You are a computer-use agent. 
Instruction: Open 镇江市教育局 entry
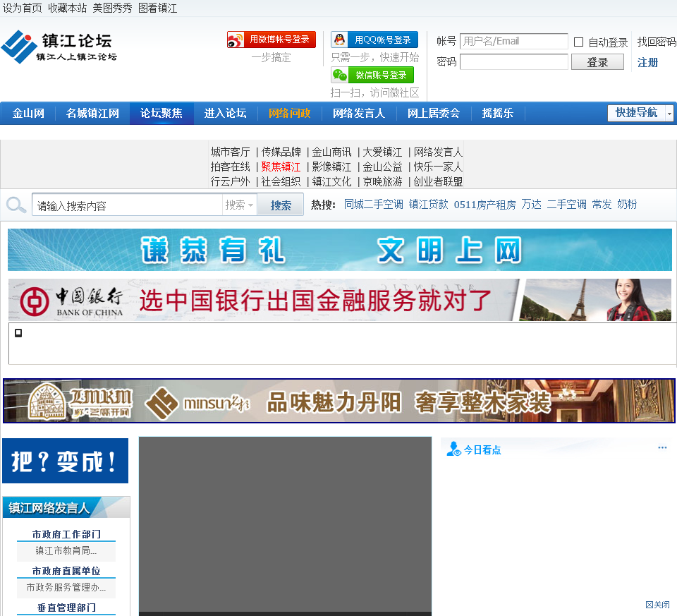pyautogui.click(x=66, y=551)
